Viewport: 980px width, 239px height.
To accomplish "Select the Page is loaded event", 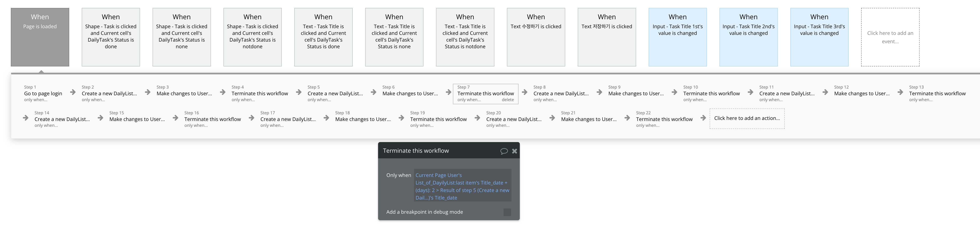I will point(40,37).
